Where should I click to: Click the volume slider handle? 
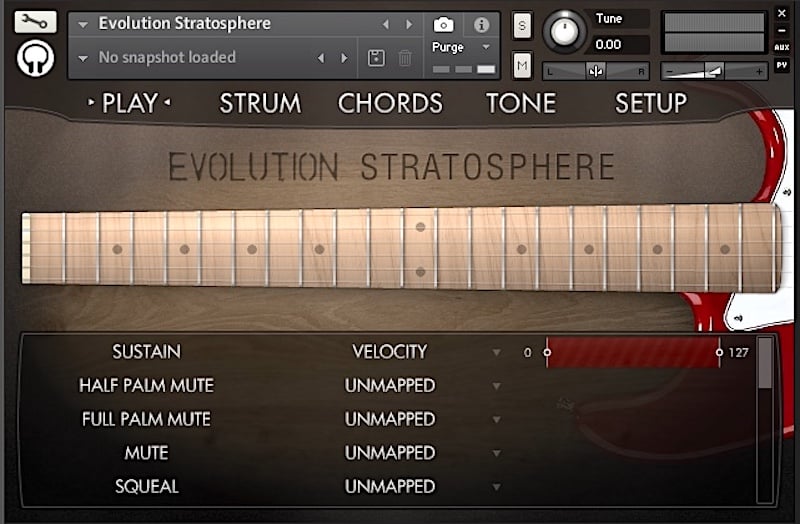pyautogui.click(x=714, y=71)
